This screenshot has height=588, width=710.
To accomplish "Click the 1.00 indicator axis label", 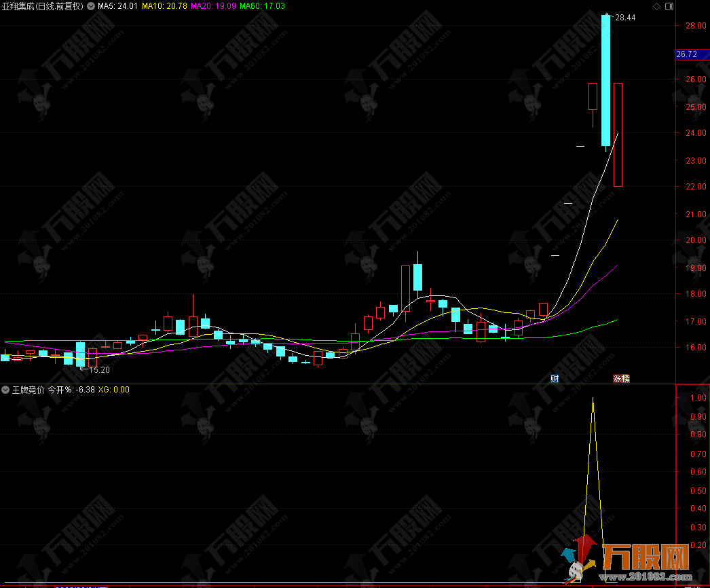I will (698, 398).
